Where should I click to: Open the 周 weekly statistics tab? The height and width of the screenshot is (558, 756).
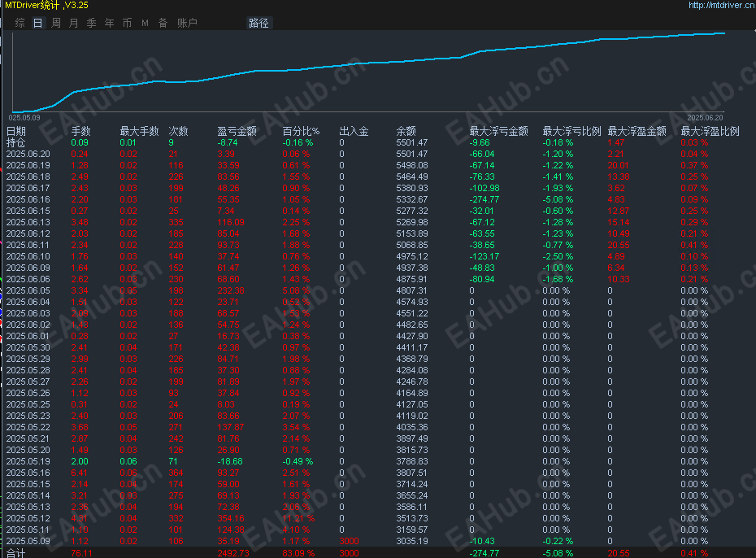pos(56,23)
